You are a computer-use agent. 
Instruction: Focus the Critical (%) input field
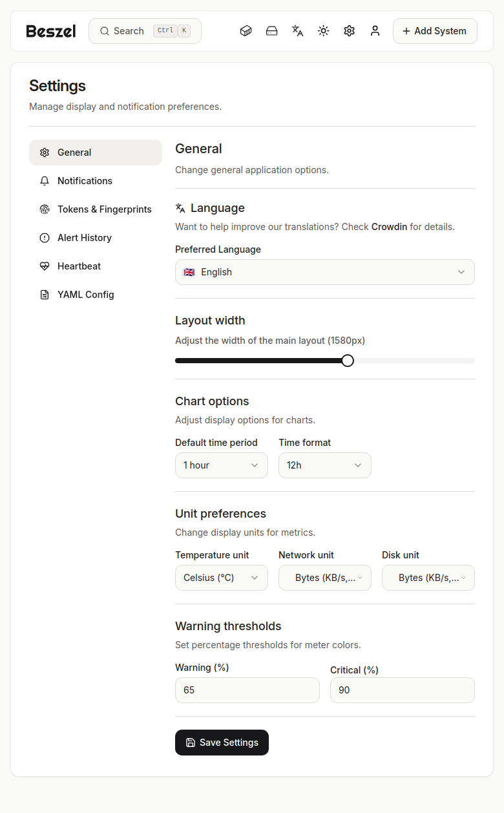pyautogui.click(x=403, y=690)
